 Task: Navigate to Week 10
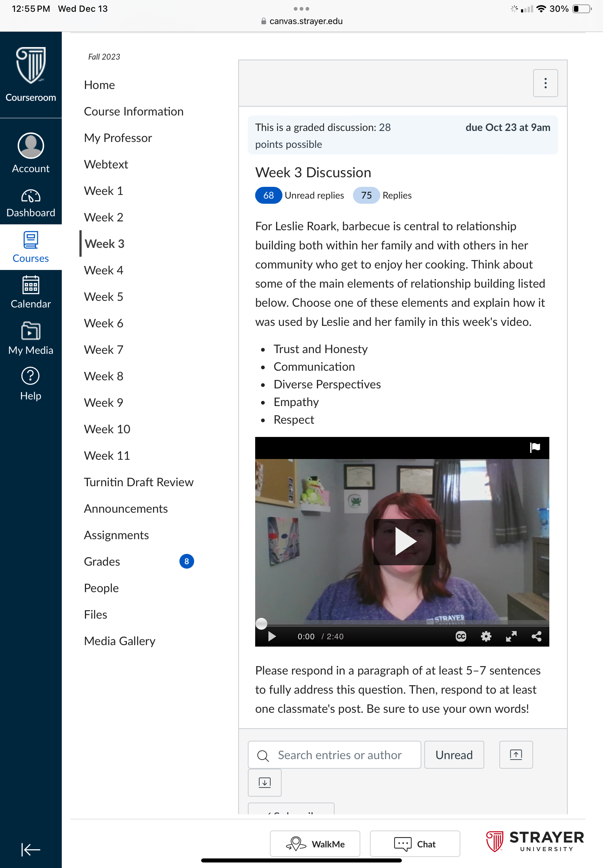pyautogui.click(x=107, y=429)
